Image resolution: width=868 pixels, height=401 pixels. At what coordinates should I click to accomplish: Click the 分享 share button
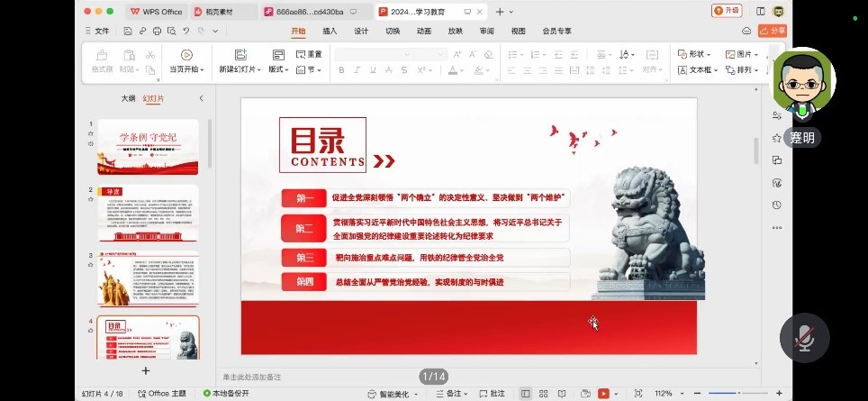click(772, 31)
